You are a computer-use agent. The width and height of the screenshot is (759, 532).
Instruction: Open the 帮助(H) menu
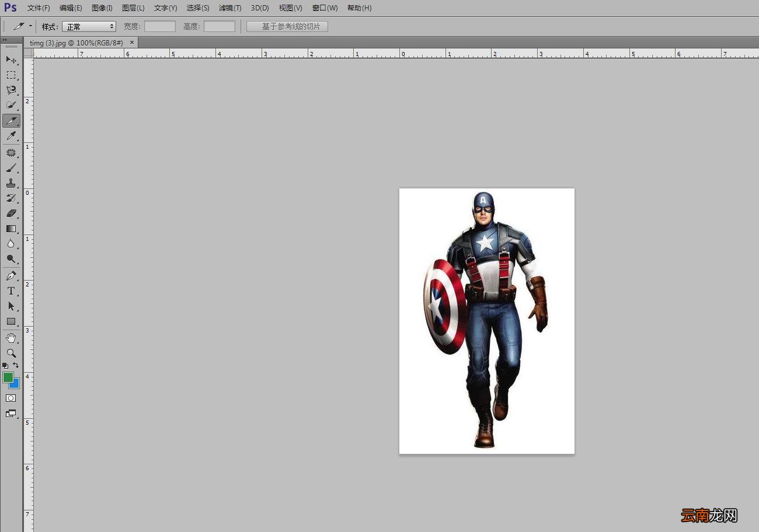[x=359, y=8]
